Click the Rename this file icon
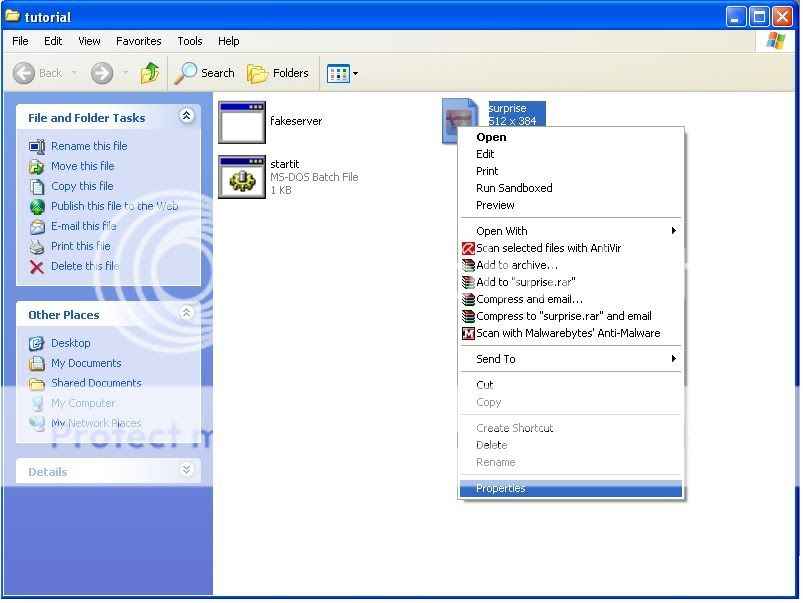The height and width of the screenshot is (603, 803). pyautogui.click(x=37, y=147)
